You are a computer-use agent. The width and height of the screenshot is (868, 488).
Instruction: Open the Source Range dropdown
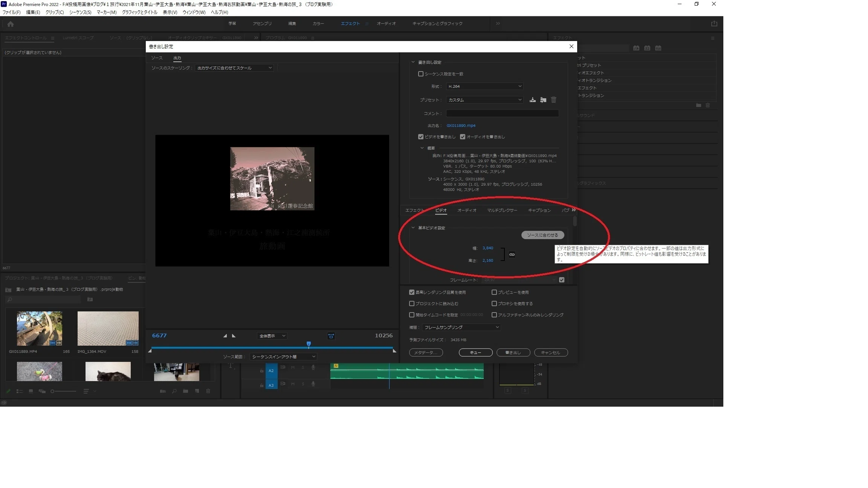click(283, 357)
